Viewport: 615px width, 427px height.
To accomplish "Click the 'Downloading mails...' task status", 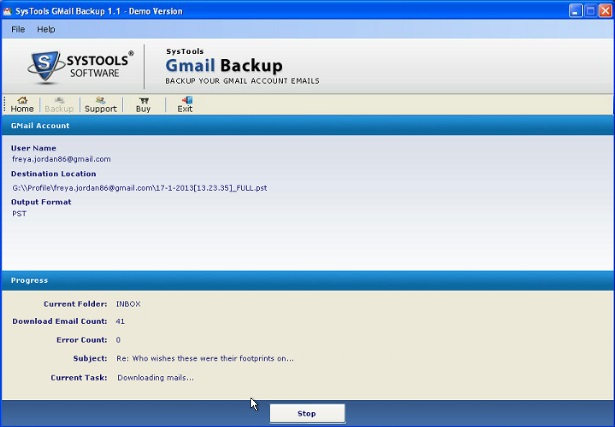I will [x=155, y=378].
